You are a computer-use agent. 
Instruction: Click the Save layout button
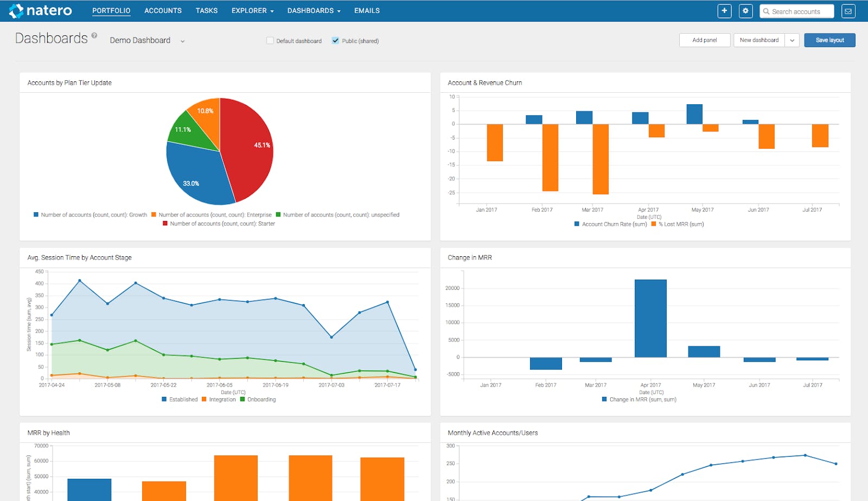829,40
